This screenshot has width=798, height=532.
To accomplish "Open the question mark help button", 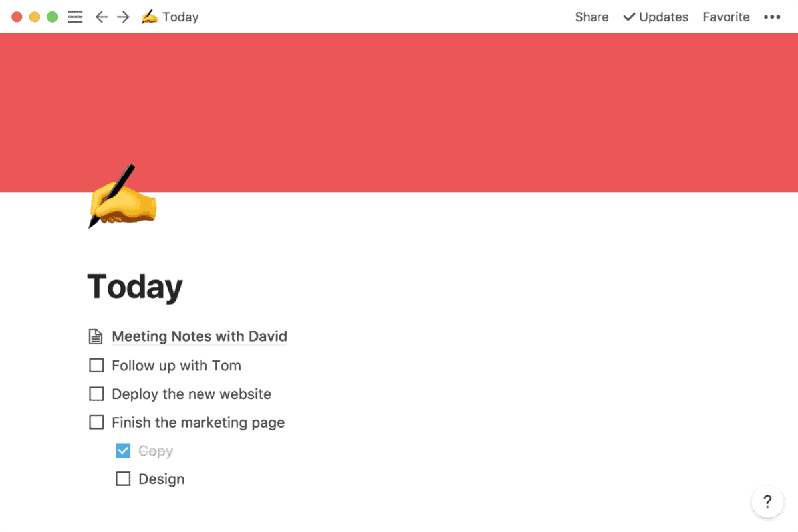I will tap(767, 502).
